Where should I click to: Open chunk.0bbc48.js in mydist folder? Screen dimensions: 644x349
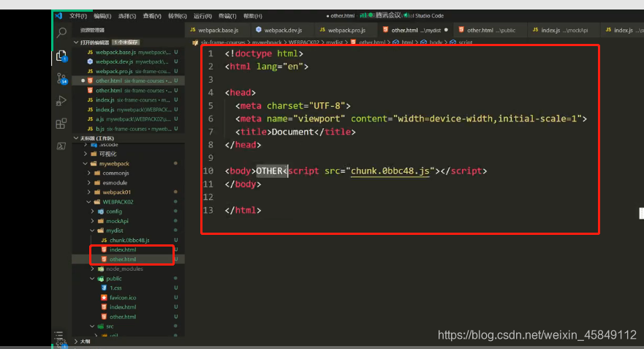click(129, 240)
